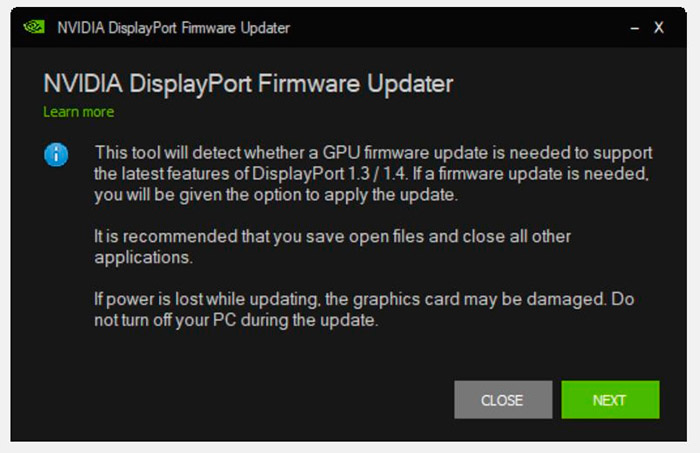700x453 pixels.
Task: Minimize the Firmware Updater window
Action: click(x=634, y=28)
